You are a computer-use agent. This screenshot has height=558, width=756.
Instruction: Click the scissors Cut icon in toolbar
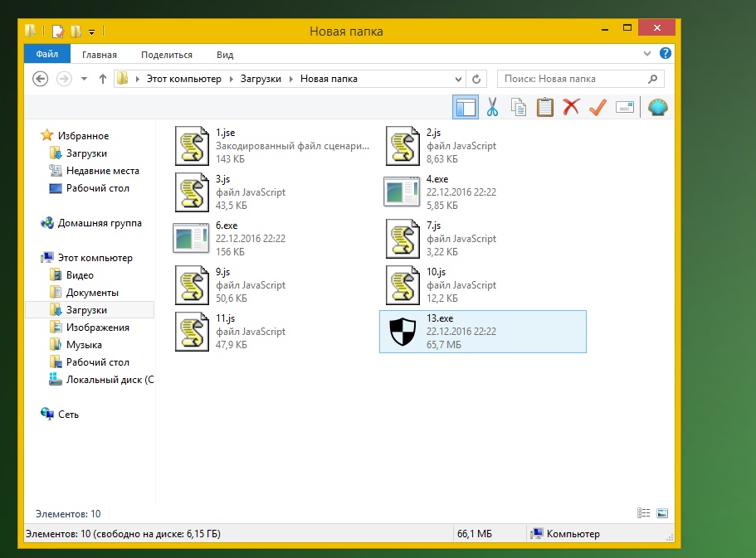(x=492, y=107)
